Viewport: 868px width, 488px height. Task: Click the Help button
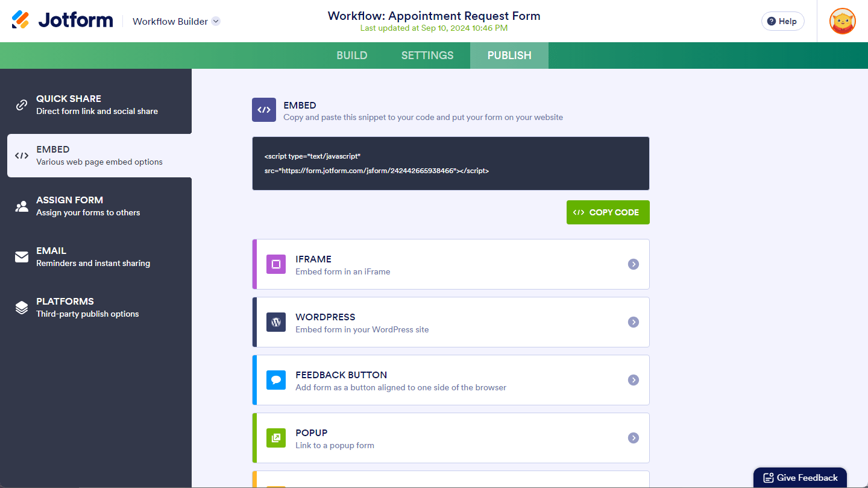[783, 21]
